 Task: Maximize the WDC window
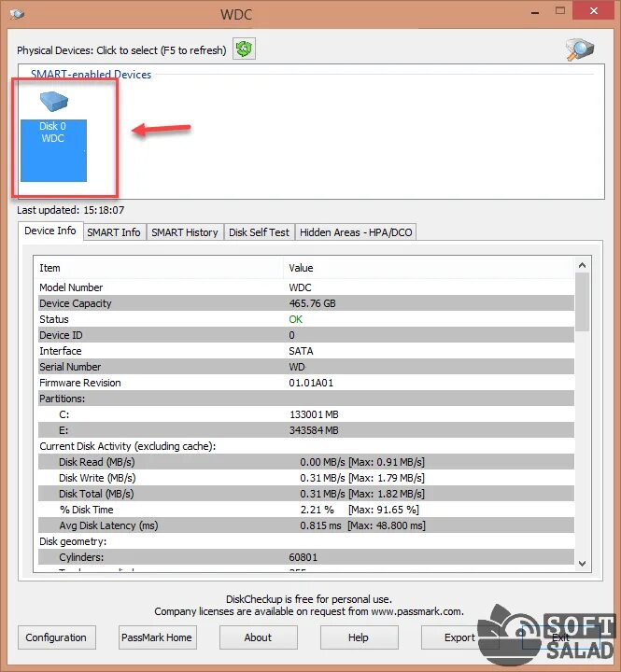560,10
